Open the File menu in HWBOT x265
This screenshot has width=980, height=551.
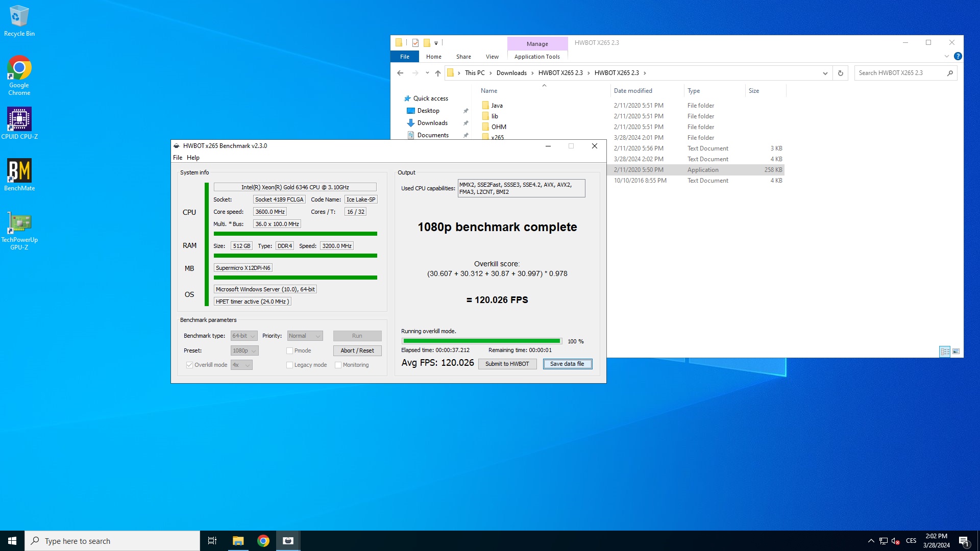click(x=178, y=158)
